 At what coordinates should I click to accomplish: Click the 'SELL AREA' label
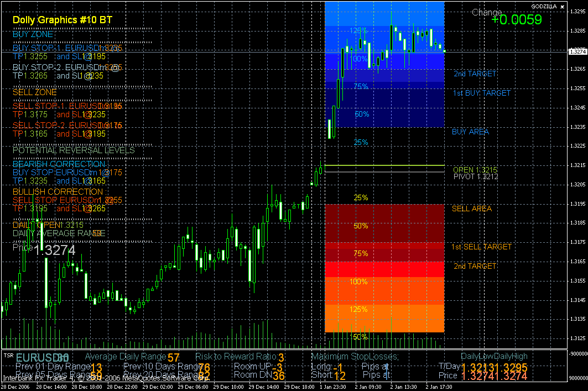click(x=472, y=209)
